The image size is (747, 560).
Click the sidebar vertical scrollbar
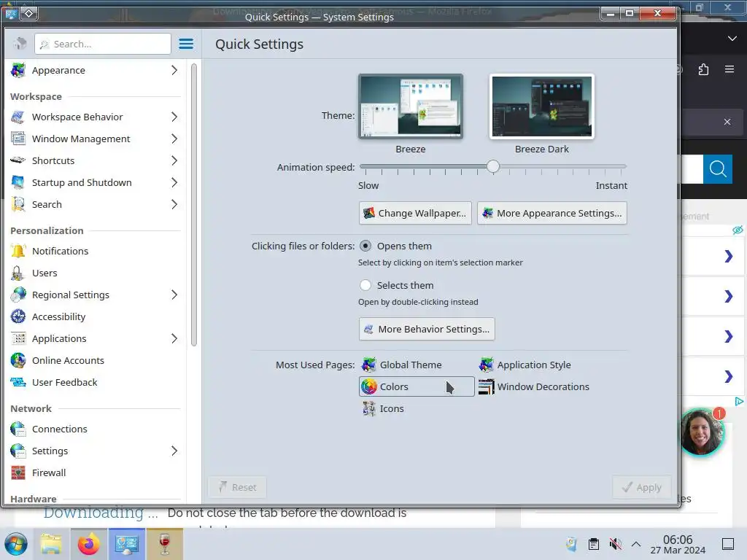coord(194,205)
